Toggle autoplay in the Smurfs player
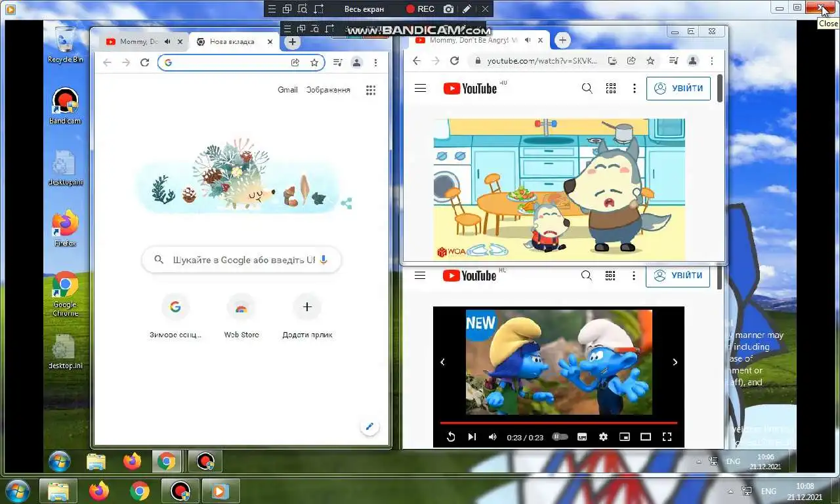Image resolution: width=840 pixels, height=504 pixels. pos(560,436)
